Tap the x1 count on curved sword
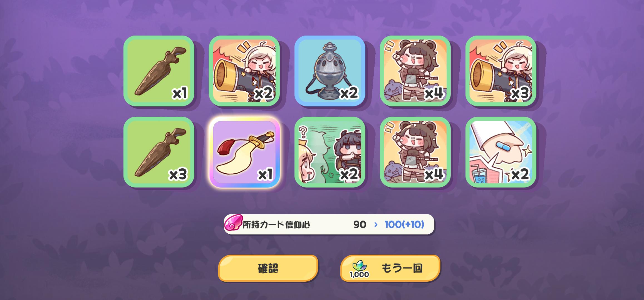 (x=265, y=174)
